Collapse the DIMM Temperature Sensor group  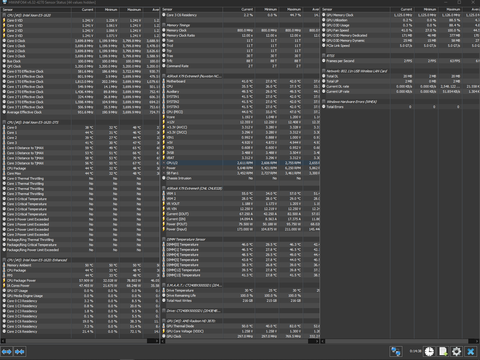click(x=164, y=239)
